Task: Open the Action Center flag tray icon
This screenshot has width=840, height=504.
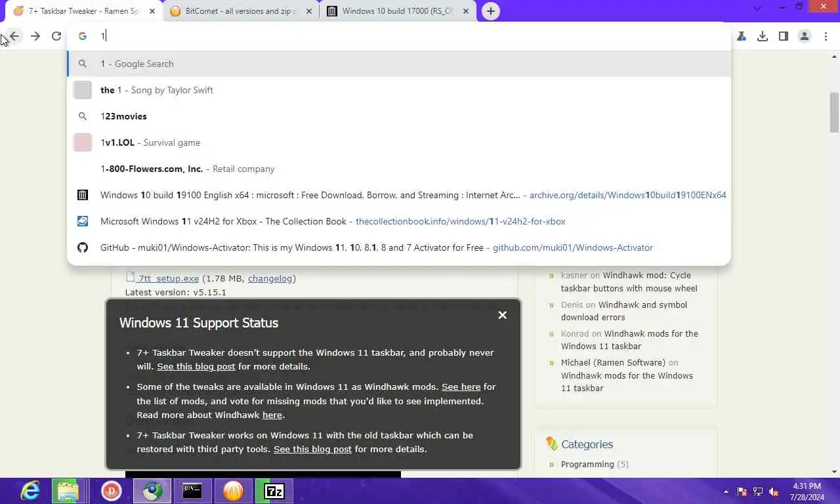Action: [742, 491]
